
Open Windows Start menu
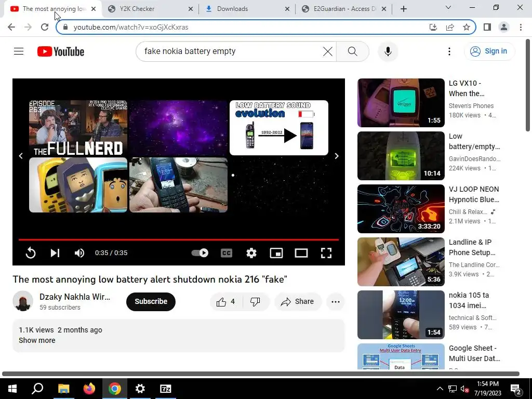pos(12,389)
